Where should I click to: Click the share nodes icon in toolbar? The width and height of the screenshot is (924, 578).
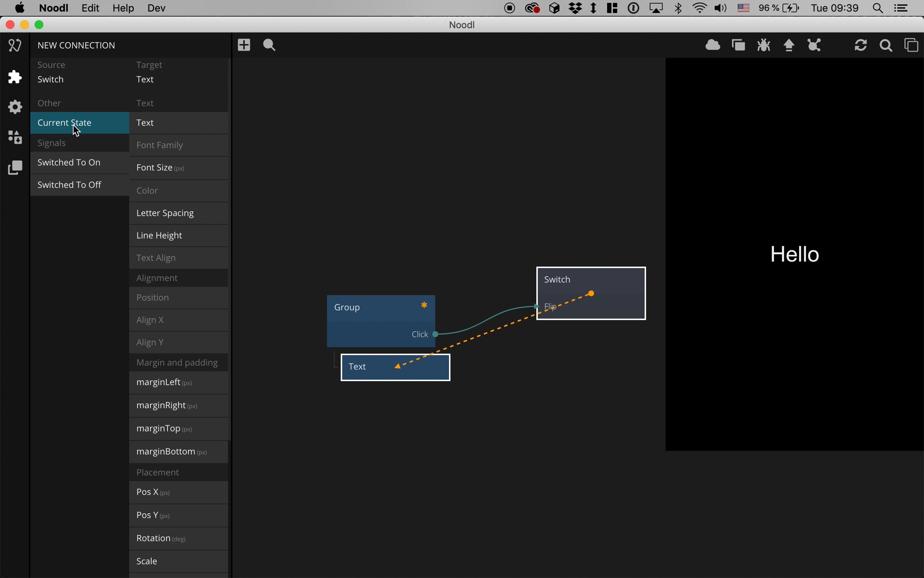pos(814,45)
